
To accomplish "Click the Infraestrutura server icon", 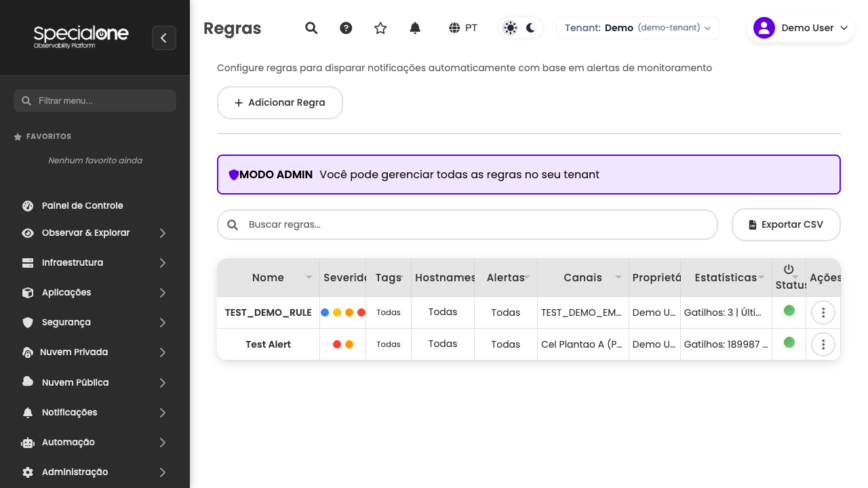I will [x=28, y=262].
